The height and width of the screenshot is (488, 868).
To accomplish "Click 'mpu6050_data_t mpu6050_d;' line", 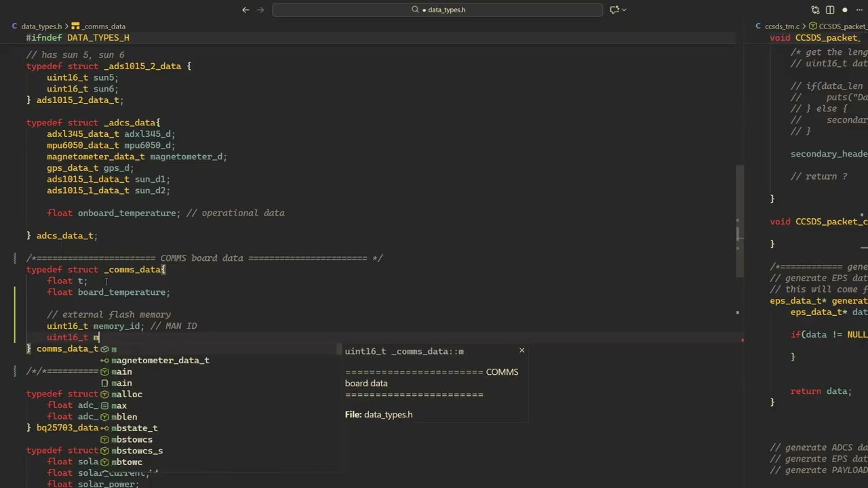I will [111, 145].
